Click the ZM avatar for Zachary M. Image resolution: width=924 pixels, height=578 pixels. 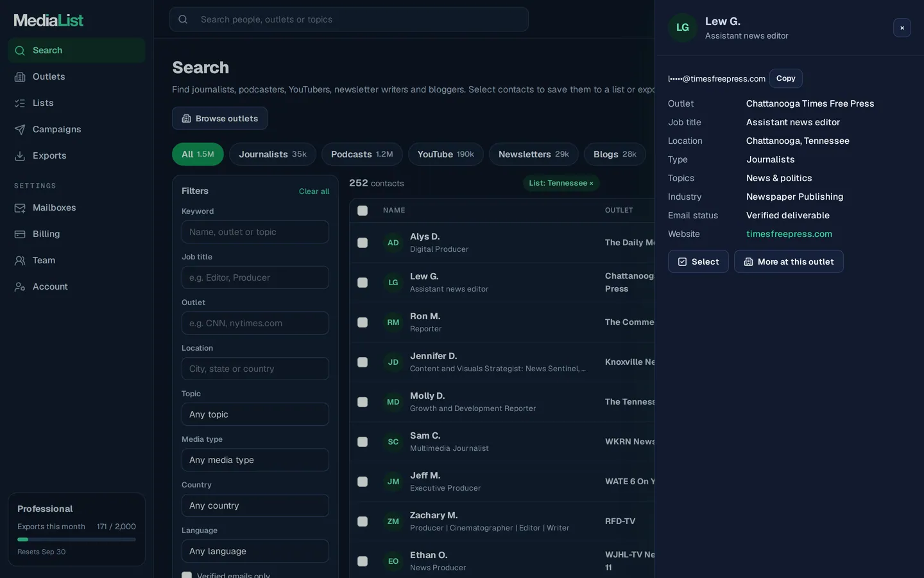click(393, 521)
